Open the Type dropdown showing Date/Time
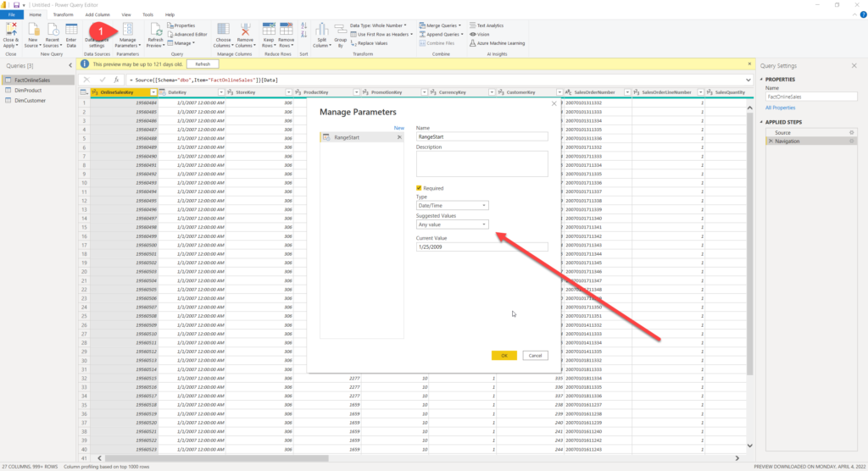The width and height of the screenshot is (868, 471). pyautogui.click(x=453, y=205)
